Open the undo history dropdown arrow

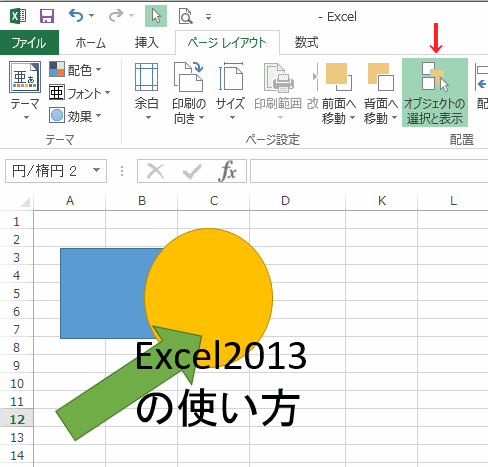(x=91, y=16)
